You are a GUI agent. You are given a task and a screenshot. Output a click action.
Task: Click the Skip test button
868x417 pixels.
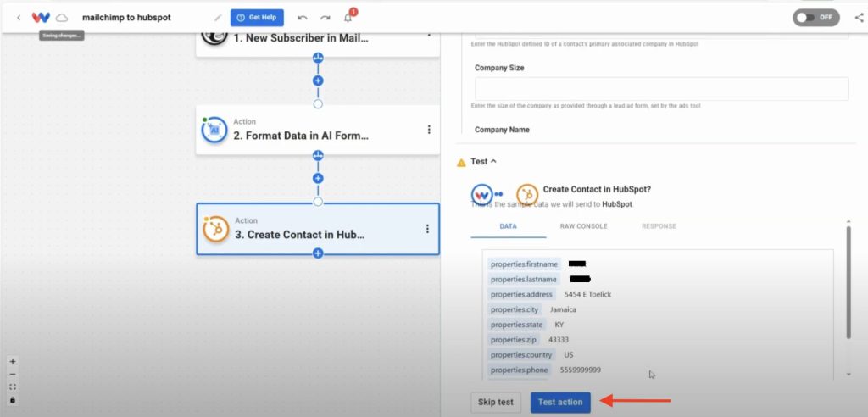click(x=496, y=403)
